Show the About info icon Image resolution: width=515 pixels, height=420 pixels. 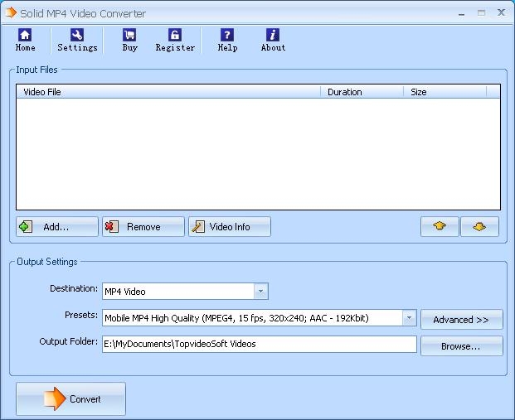273,35
